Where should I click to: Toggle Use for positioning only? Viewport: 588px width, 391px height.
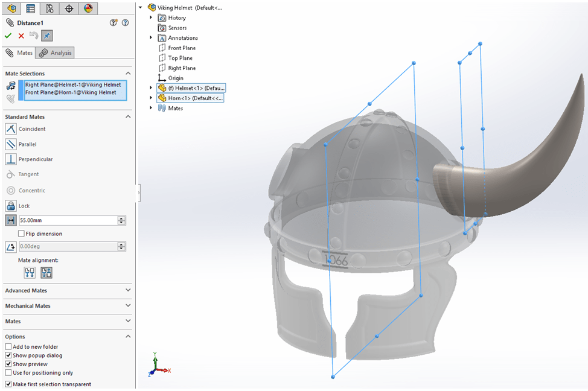click(8, 373)
